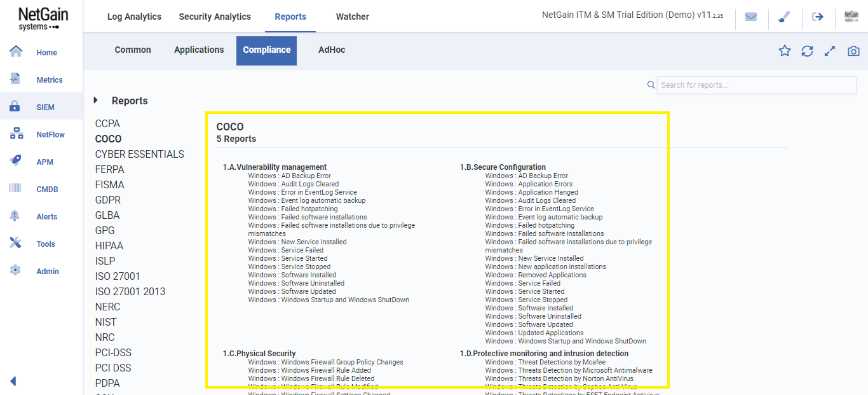Select GLBA compliance
The width and height of the screenshot is (868, 395).
click(x=107, y=215)
